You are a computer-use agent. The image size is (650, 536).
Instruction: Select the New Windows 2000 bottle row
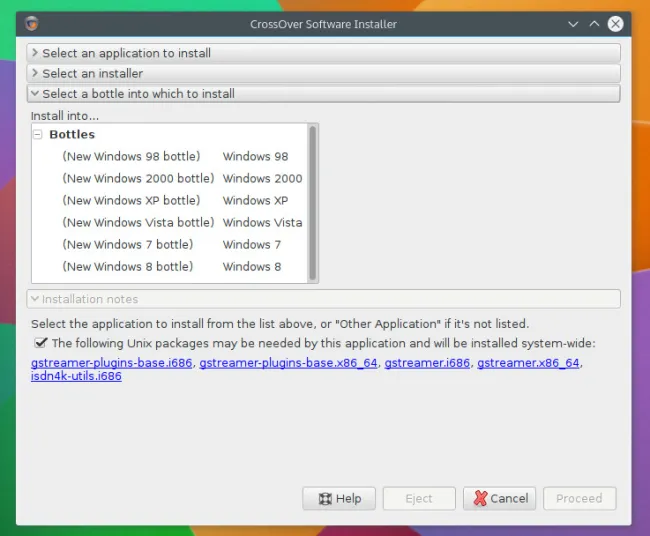(x=170, y=178)
